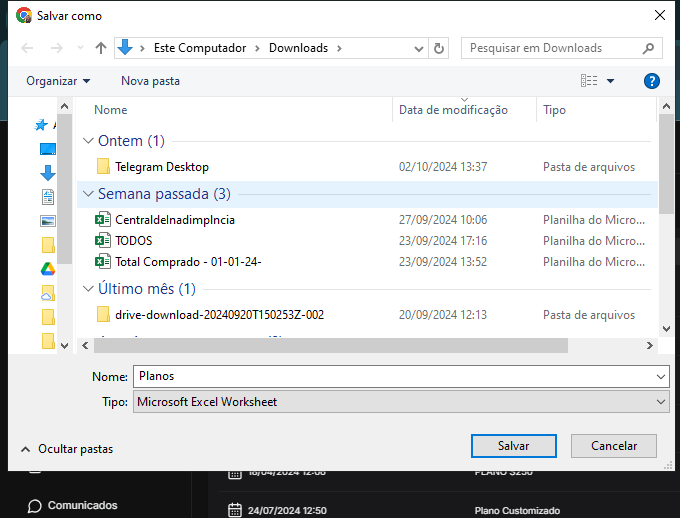Select the TODOS Excel file

(x=133, y=241)
